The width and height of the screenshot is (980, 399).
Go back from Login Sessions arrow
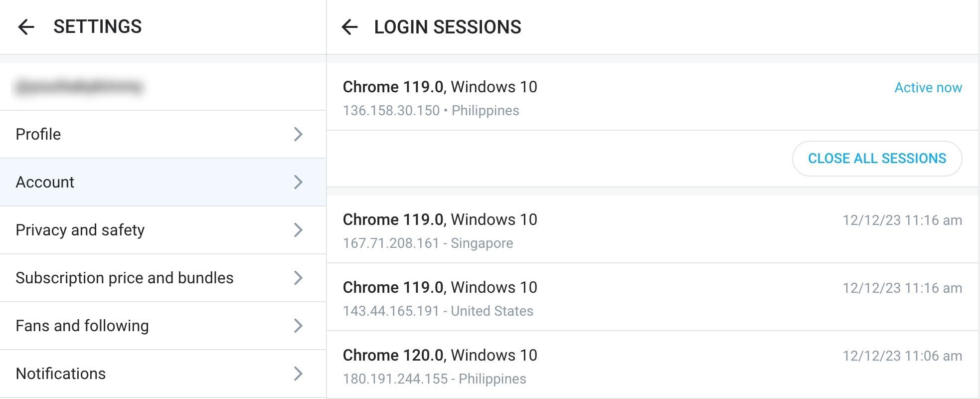coord(350,27)
